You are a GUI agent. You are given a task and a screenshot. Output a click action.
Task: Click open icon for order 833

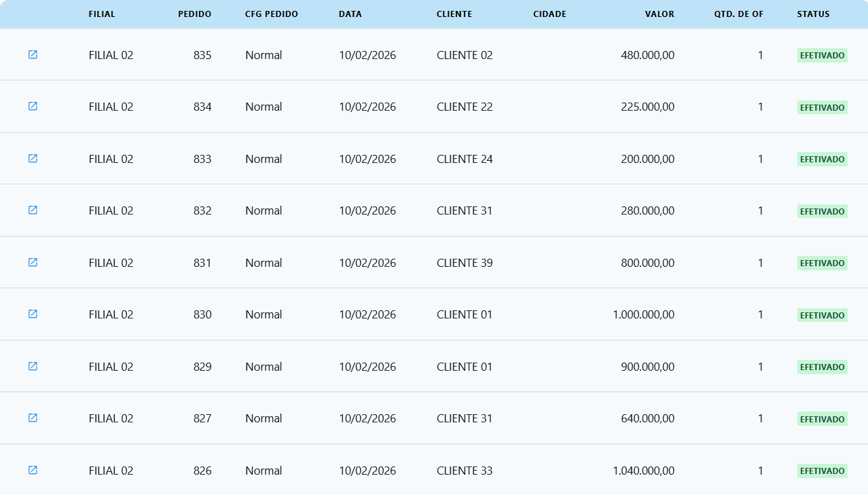click(33, 158)
